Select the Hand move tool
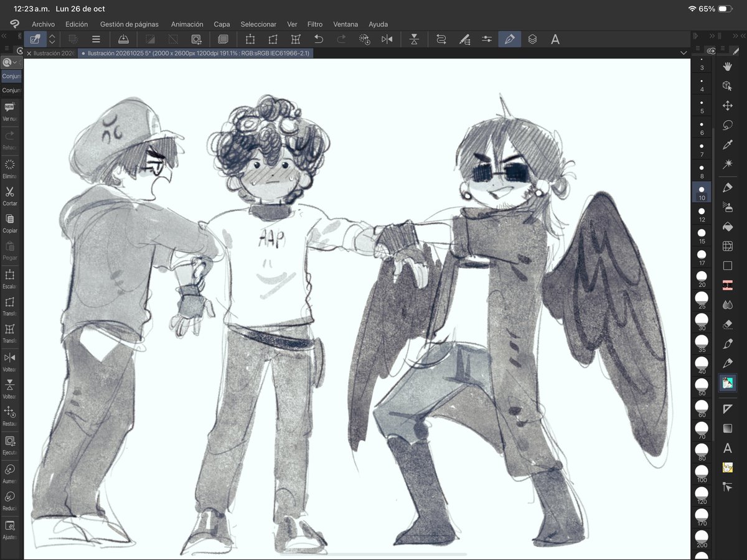This screenshot has height=560, width=747. click(727, 66)
